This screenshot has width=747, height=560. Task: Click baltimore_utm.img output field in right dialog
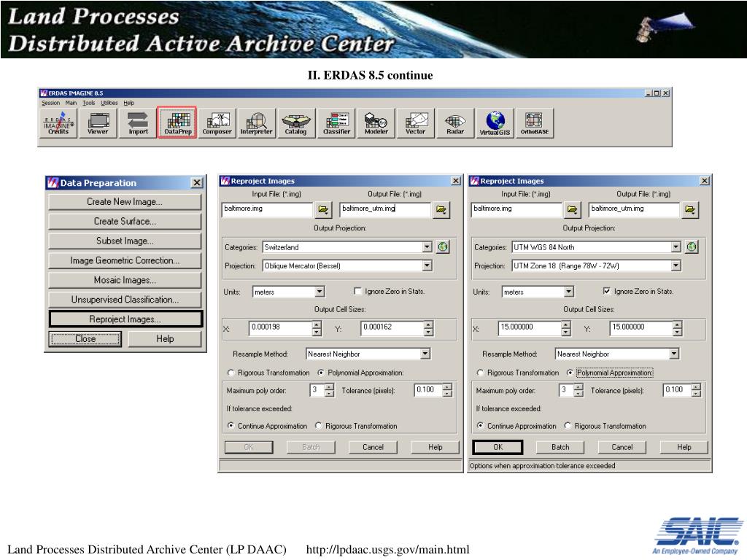click(634, 209)
